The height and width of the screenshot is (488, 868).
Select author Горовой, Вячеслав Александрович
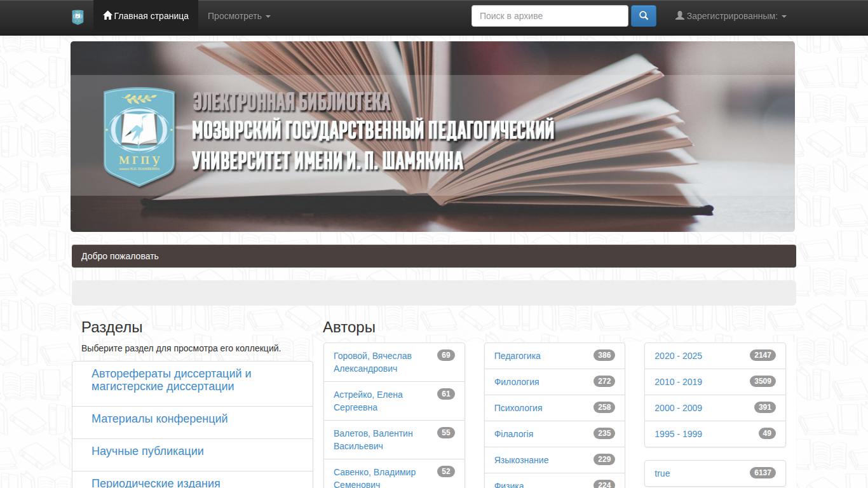[372, 362]
